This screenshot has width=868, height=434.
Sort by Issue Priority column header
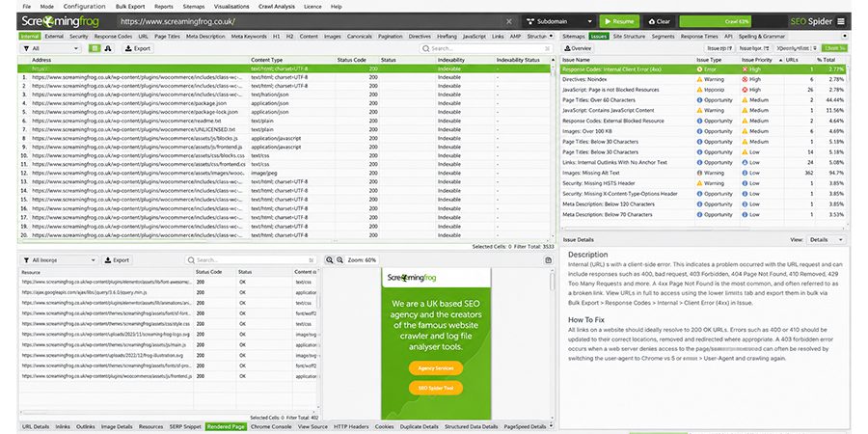[x=762, y=59]
